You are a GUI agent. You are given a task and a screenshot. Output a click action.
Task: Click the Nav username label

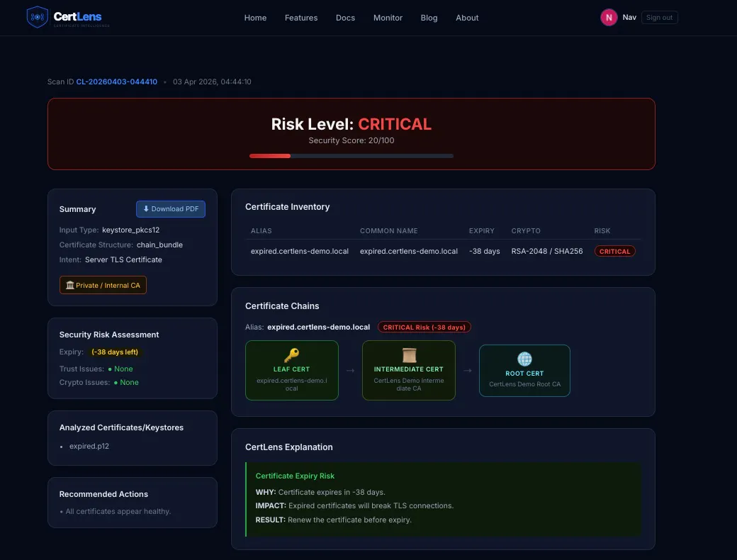[x=629, y=18]
